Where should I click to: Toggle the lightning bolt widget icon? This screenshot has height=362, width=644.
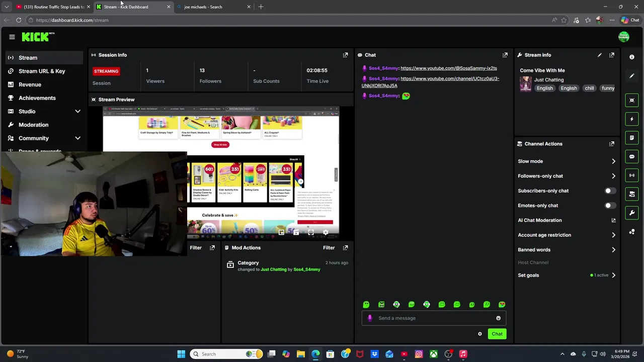click(x=632, y=119)
